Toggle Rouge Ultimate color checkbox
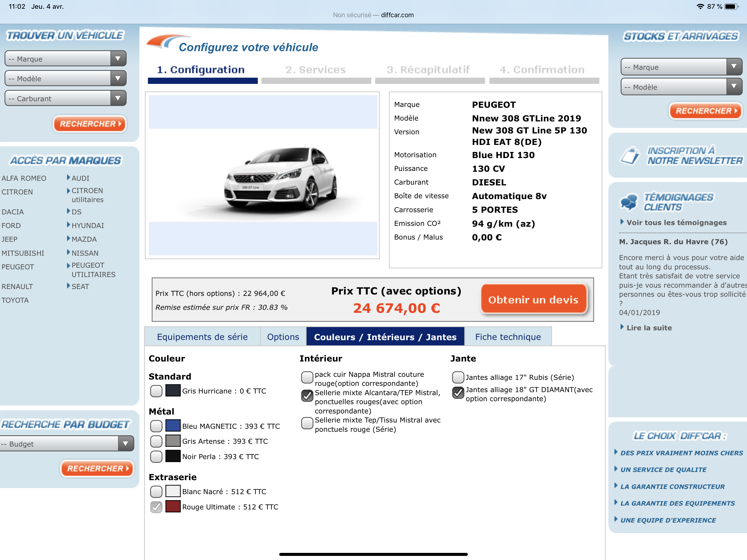Image resolution: width=747 pixels, height=560 pixels. (x=156, y=507)
